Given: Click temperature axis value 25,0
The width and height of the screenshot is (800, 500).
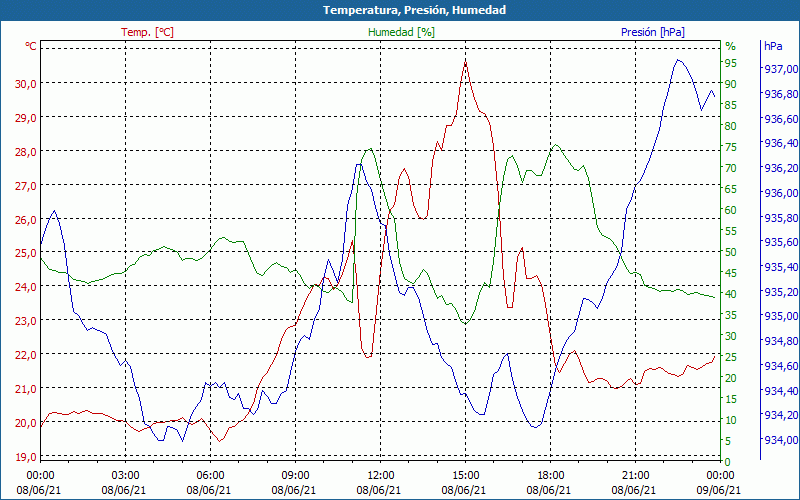Looking at the screenshot, I should (x=26, y=253).
